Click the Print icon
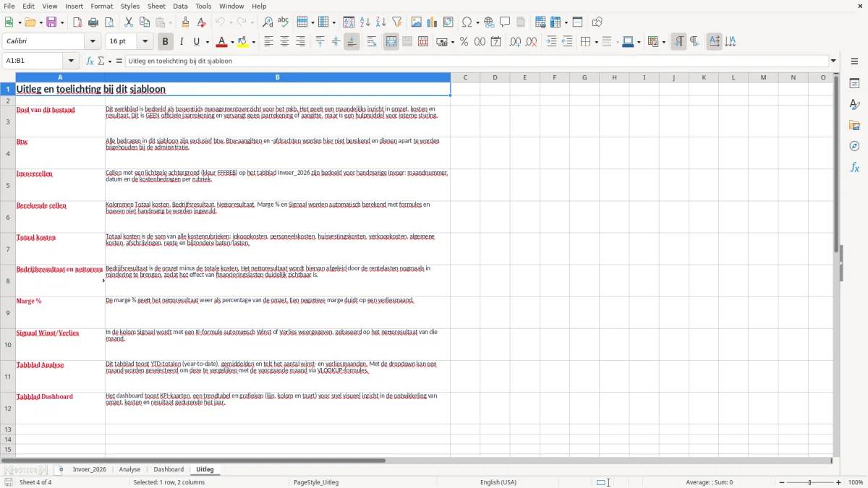 pos(93,22)
